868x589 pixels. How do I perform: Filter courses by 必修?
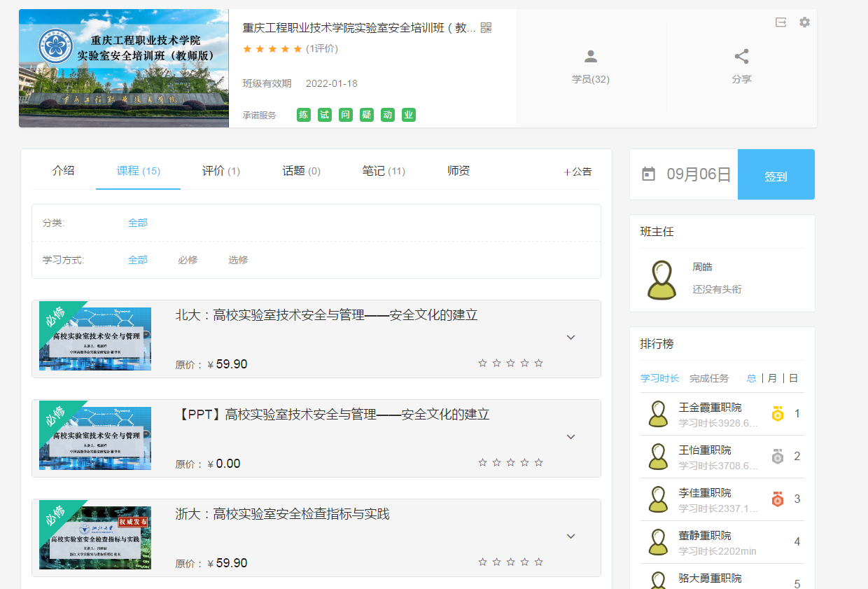point(188,260)
